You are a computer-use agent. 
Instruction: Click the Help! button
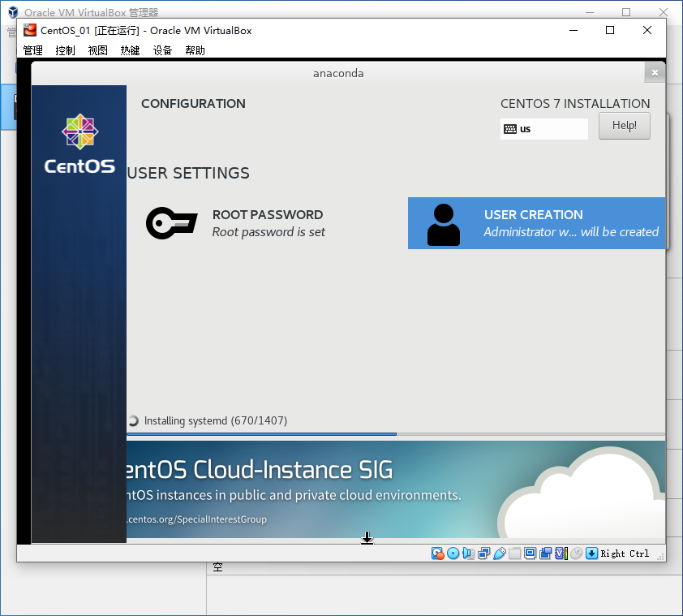(x=625, y=126)
